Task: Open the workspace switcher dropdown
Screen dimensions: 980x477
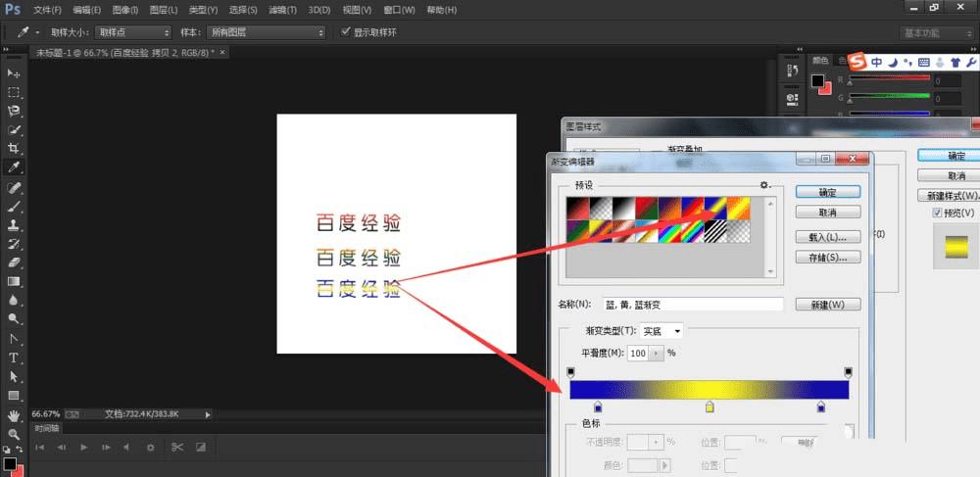Action: [937, 33]
